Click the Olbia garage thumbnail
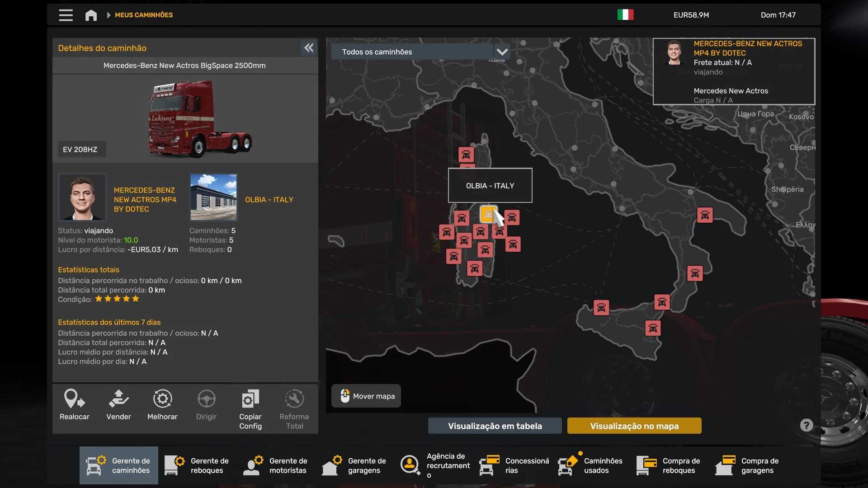This screenshot has height=488, width=868. point(213,197)
